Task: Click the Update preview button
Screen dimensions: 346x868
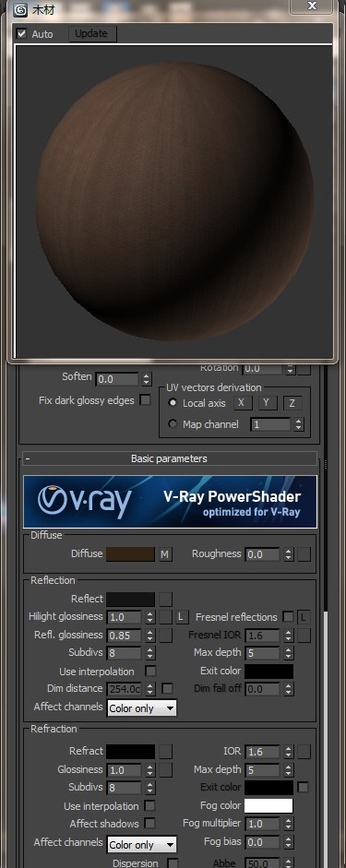Action: pyautogui.click(x=91, y=34)
